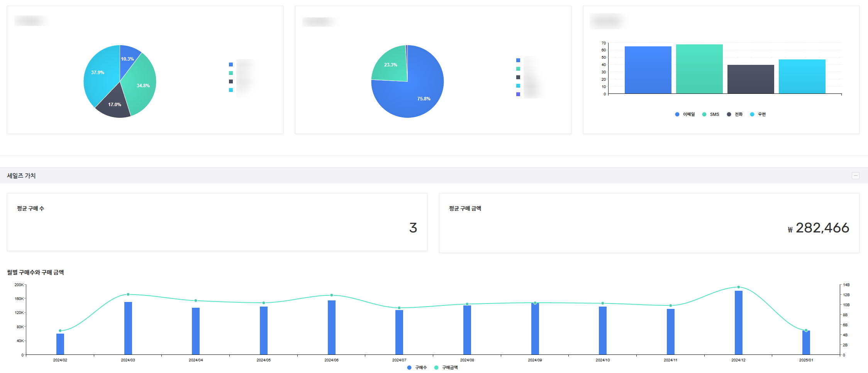Toggle the 구매금액 legend item
868x373 pixels.
coord(446,368)
